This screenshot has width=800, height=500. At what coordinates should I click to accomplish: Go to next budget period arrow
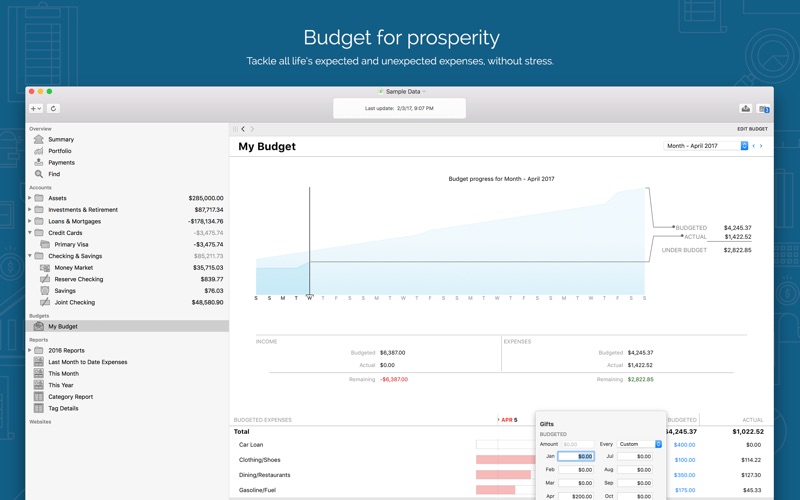click(x=761, y=146)
